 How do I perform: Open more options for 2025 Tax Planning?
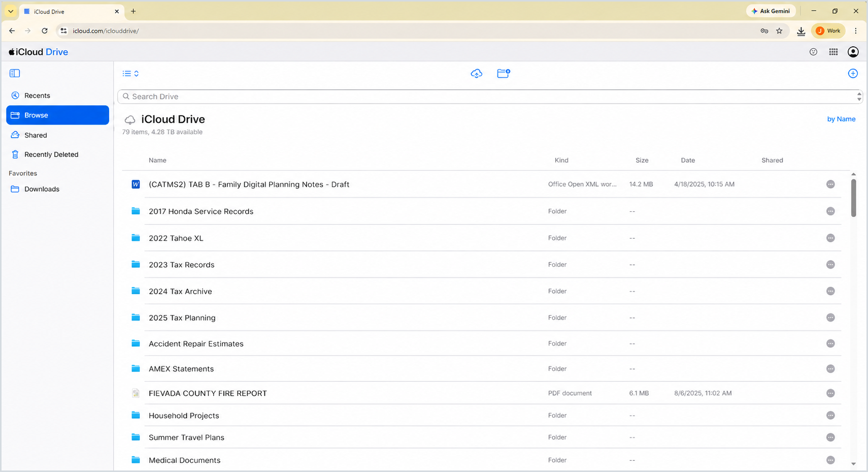point(830,318)
